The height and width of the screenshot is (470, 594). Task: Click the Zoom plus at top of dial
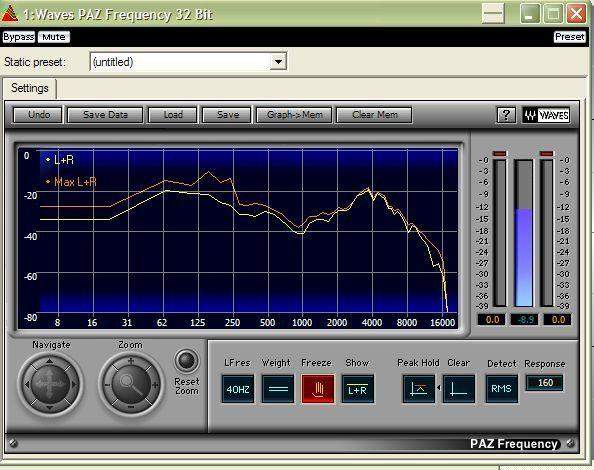point(131,361)
